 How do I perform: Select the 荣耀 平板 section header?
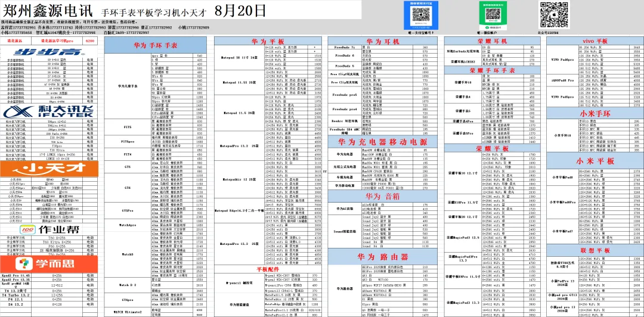[x=493, y=148]
